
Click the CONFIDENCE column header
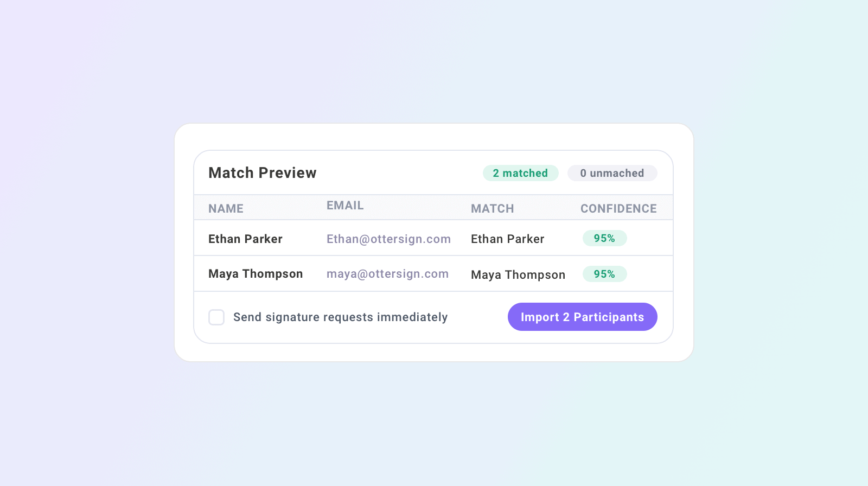click(x=618, y=208)
